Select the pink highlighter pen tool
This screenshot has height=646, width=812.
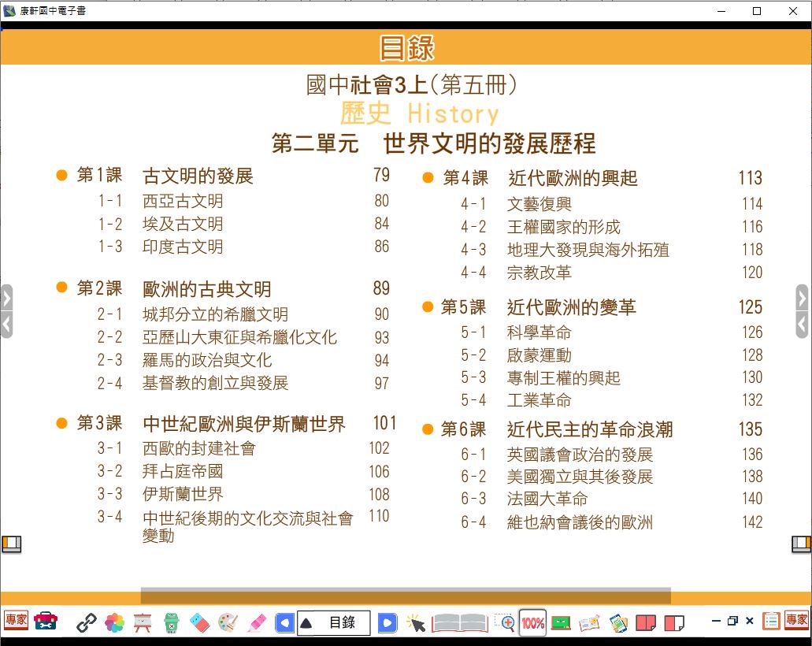[257, 623]
